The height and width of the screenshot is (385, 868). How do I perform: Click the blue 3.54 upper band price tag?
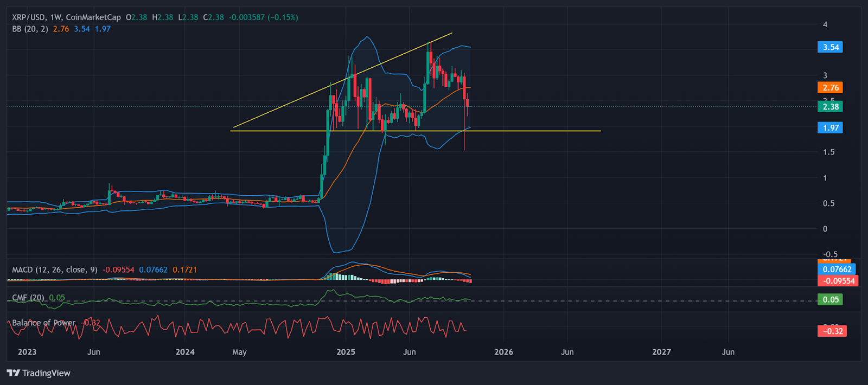tap(830, 47)
